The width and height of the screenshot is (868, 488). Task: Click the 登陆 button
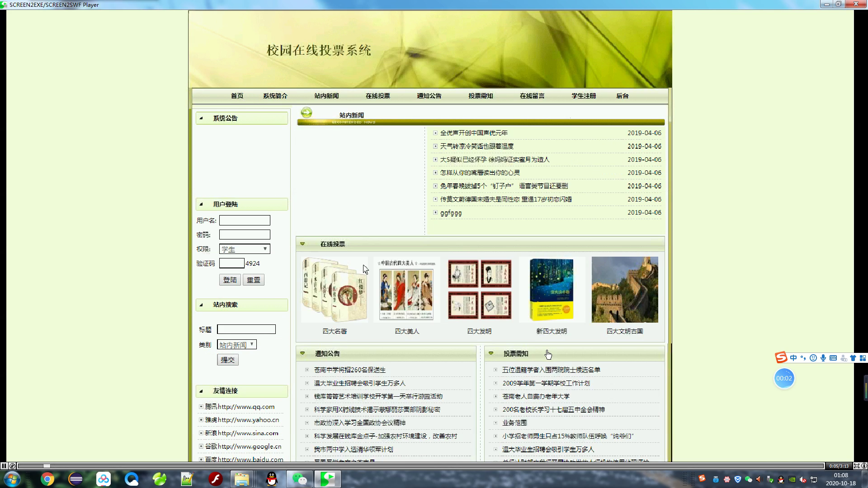tap(230, 280)
